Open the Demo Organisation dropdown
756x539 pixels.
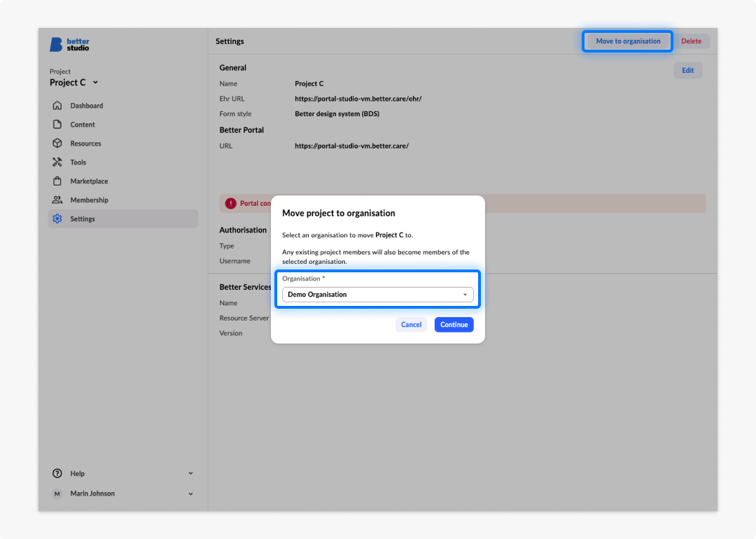377,295
